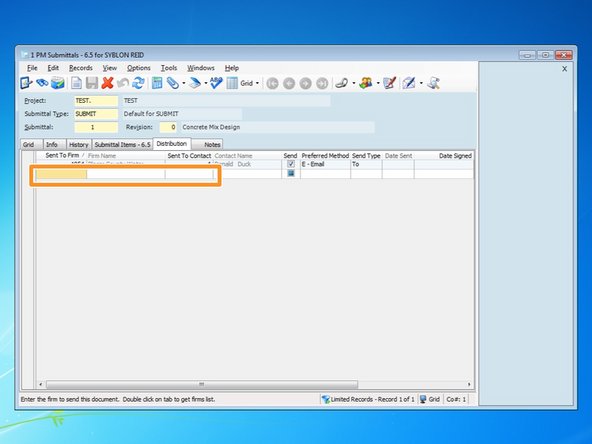Viewport: 592px width, 444px height.
Task: Click the Submittal Type field SUBMIT
Action: 96,114
